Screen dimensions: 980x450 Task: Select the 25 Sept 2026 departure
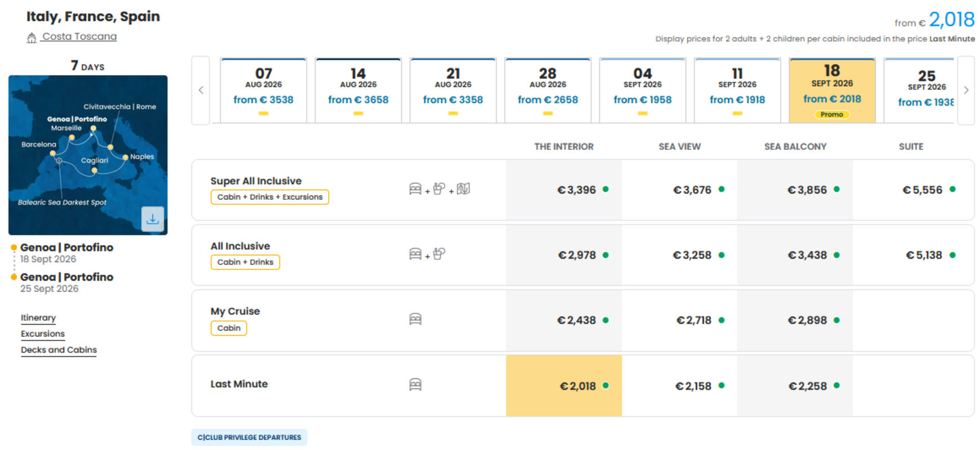919,91
